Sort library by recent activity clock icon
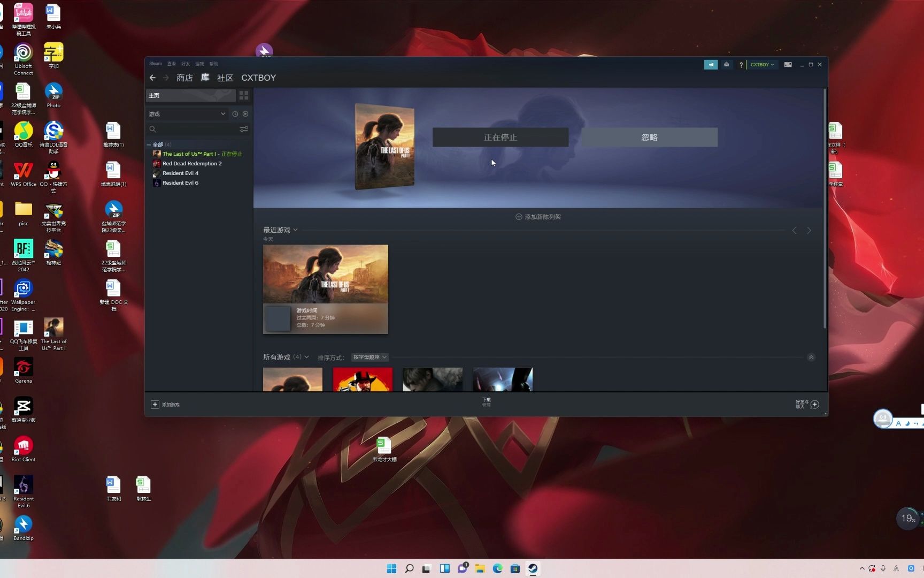This screenshot has height=578, width=924. [x=235, y=114]
